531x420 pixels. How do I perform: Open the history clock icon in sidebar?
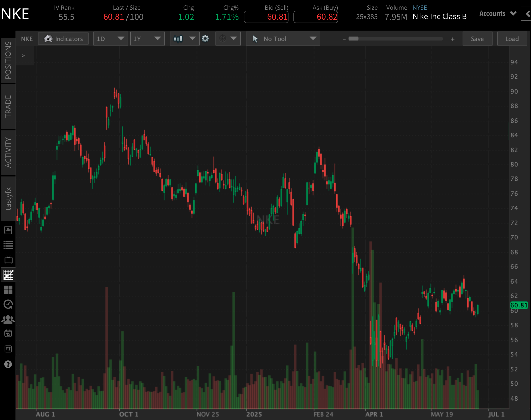9,304
